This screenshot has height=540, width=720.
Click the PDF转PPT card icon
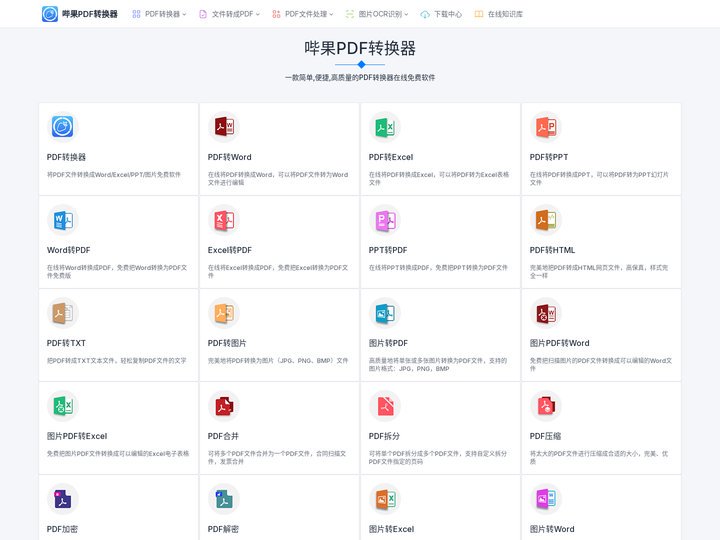[x=546, y=127]
